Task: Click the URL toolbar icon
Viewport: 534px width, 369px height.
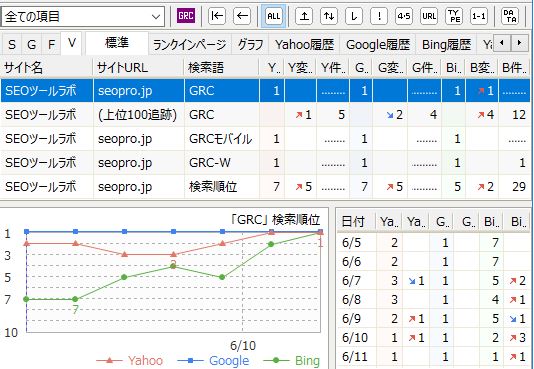Action: point(429,16)
